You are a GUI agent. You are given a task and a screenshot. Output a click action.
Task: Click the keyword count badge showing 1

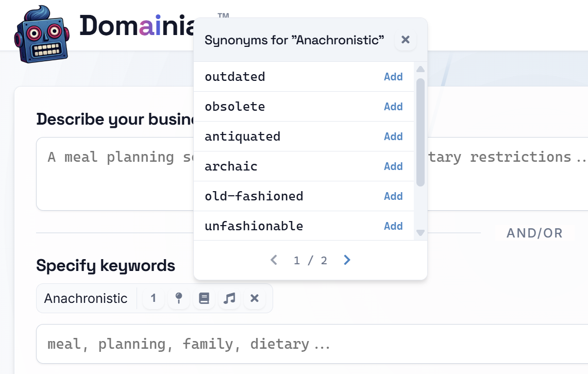pyautogui.click(x=153, y=298)
